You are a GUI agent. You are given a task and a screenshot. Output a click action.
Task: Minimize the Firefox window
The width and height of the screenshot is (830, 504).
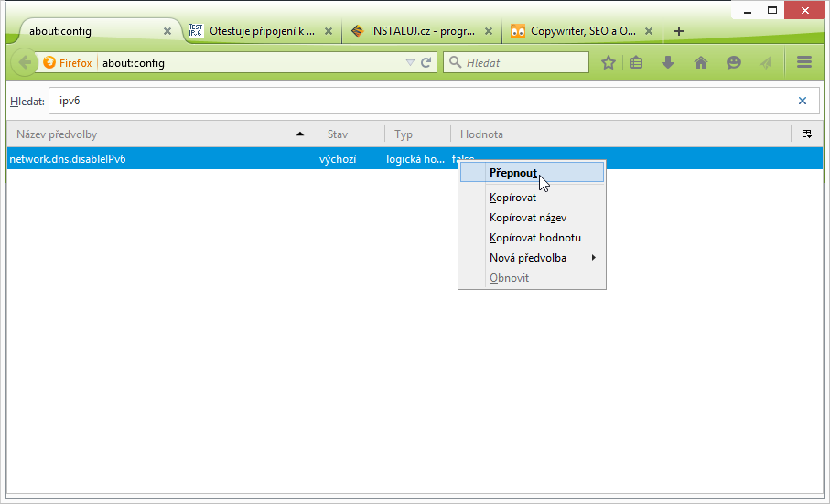click(x=748, y=11)
